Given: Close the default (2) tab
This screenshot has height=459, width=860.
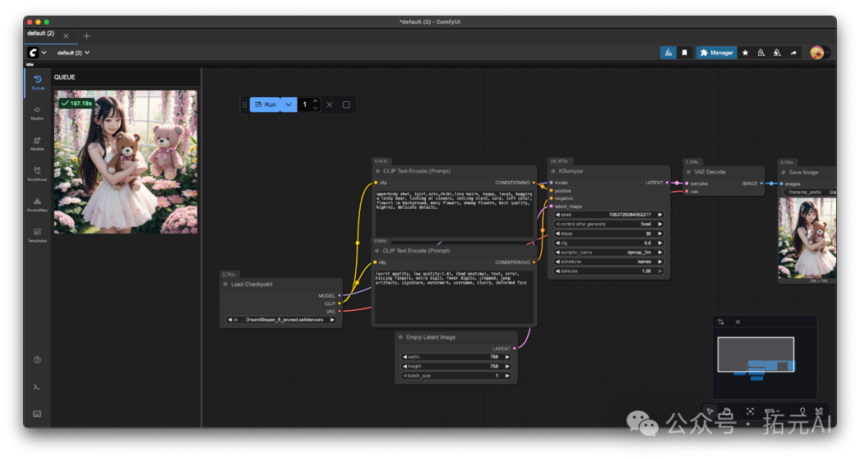Looking at the screenshot, I should tap(66, 36).
